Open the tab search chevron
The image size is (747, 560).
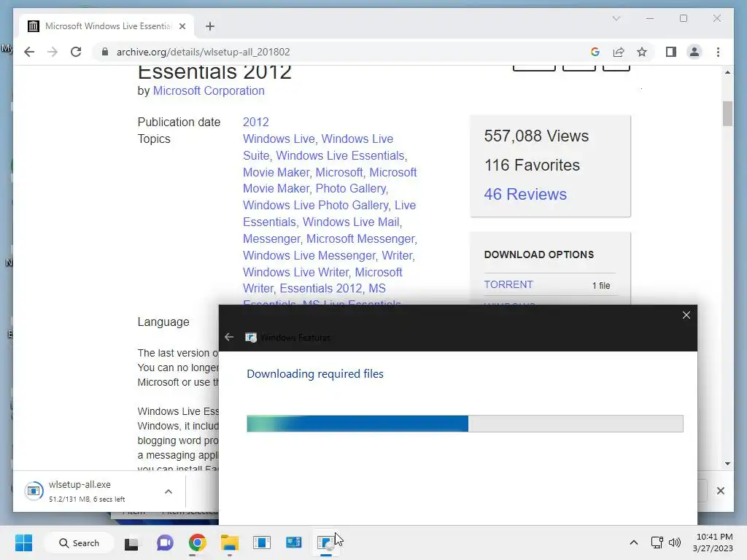tap(616, 18)
